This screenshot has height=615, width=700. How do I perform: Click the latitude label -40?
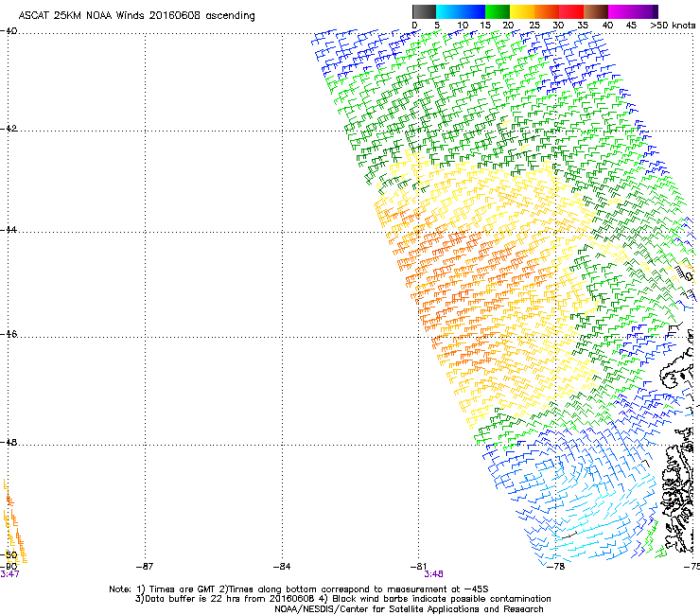[9, 31]
